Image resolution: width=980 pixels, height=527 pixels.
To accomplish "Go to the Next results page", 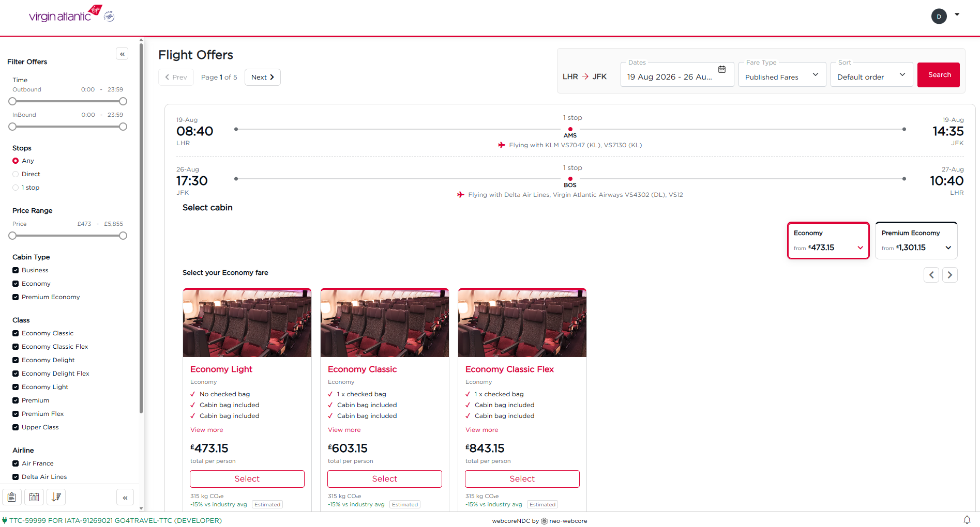I will 262,77.
